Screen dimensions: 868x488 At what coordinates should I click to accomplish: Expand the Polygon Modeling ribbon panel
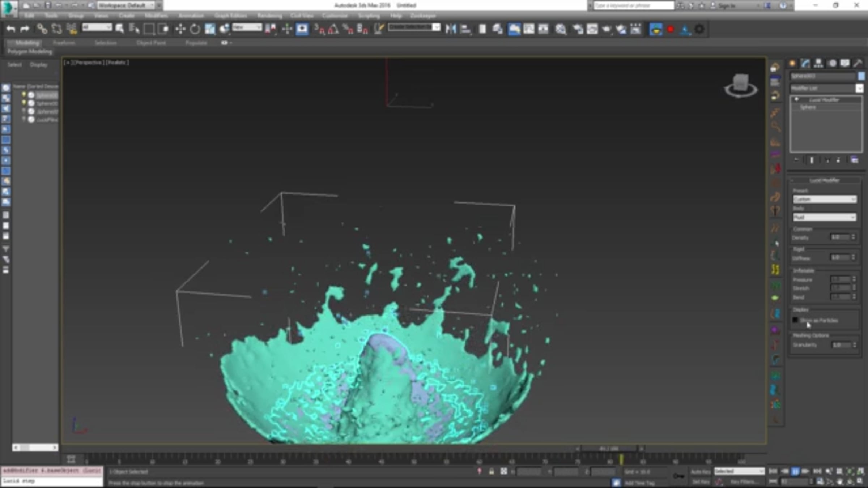pos(30,52)
